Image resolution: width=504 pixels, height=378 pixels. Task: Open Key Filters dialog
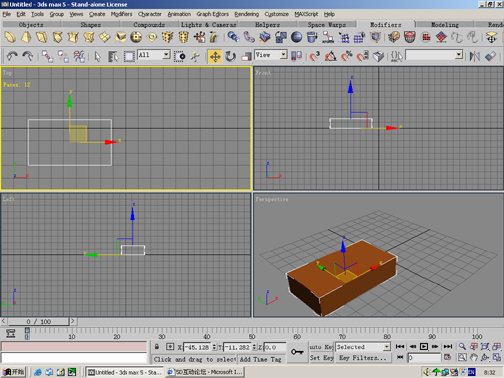[x=363, y=358]
